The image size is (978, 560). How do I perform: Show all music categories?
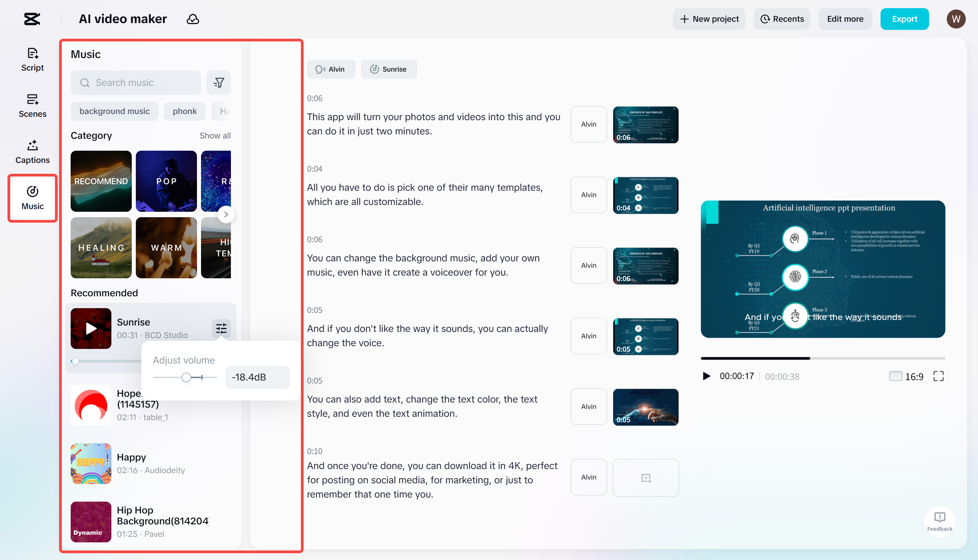[215, 135]
